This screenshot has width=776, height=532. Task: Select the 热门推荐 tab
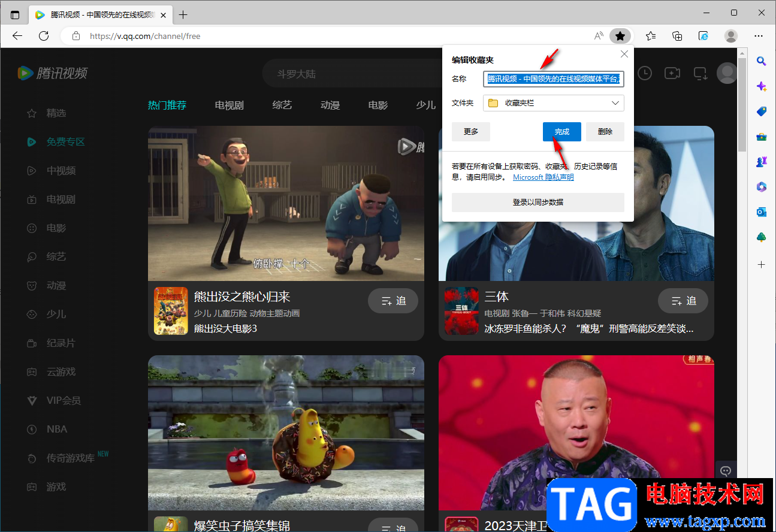[x=167, y=105]
